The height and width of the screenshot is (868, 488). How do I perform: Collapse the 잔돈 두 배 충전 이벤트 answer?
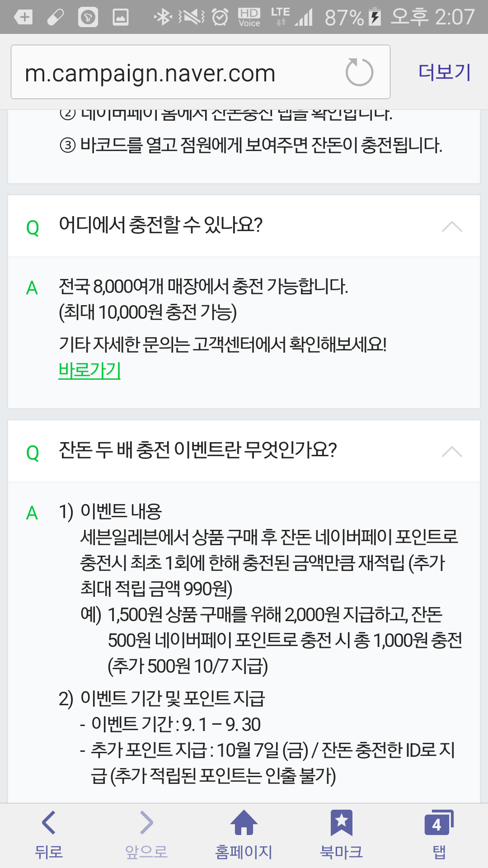click(x=452, y=452)
